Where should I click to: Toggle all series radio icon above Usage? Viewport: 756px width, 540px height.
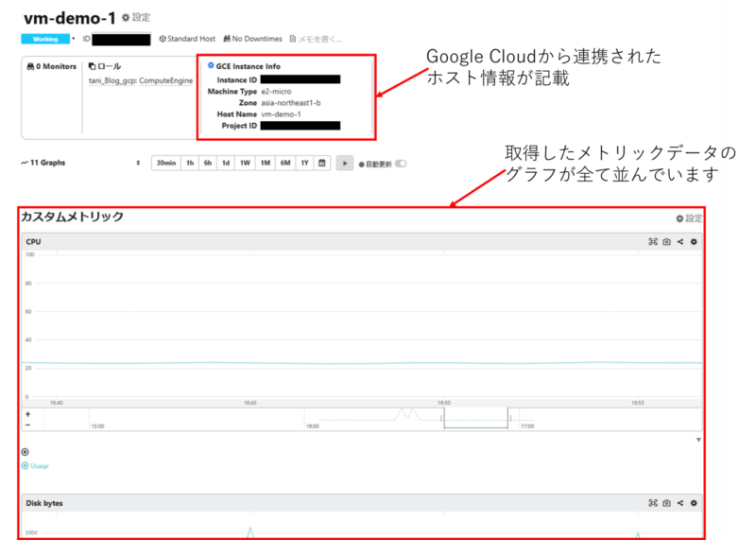pos(25,452)
